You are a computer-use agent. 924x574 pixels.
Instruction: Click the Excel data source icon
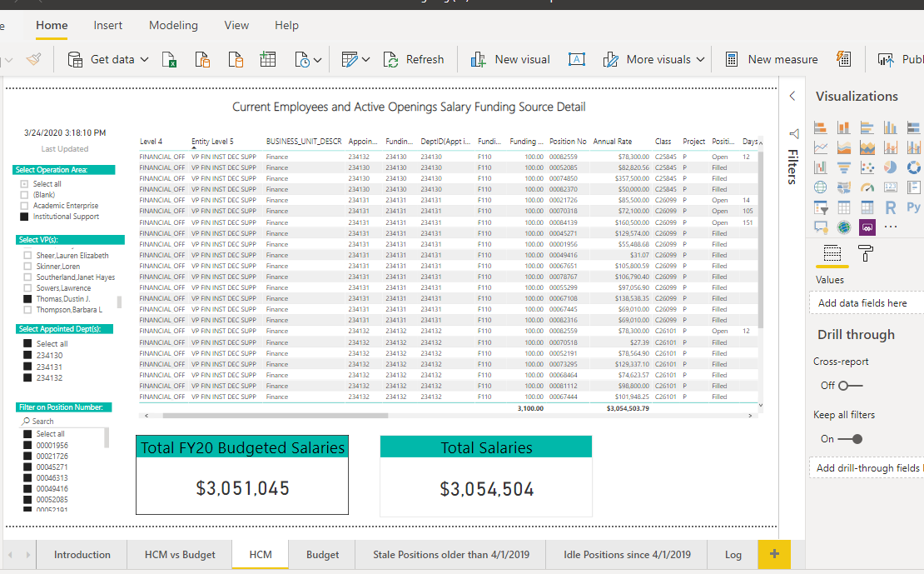(x=169, y=60)
